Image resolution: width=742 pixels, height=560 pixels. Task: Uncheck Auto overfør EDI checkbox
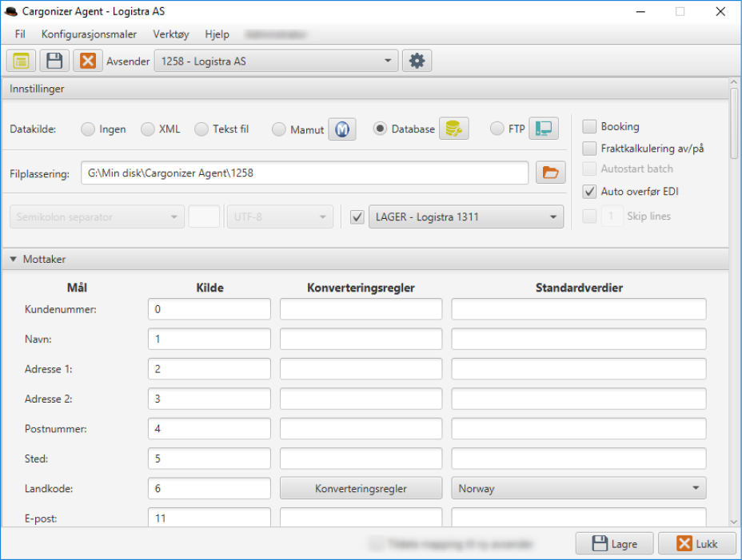coord(589,192)
